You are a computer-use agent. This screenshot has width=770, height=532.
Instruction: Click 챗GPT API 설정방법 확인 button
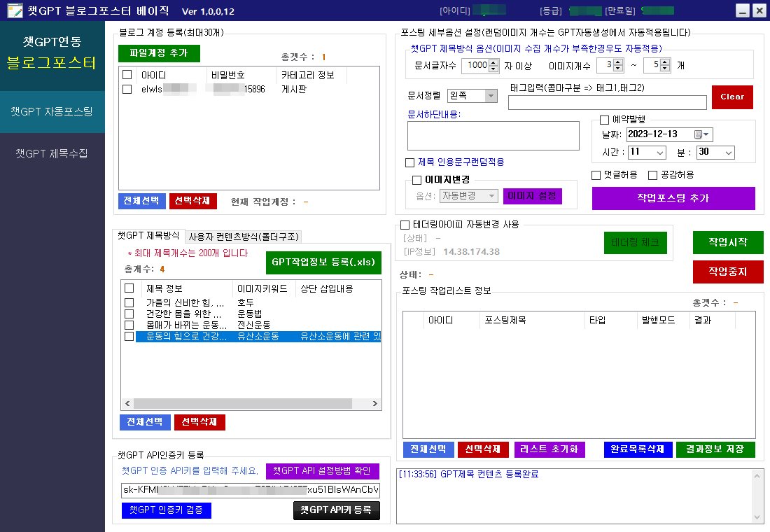[323, 471]
